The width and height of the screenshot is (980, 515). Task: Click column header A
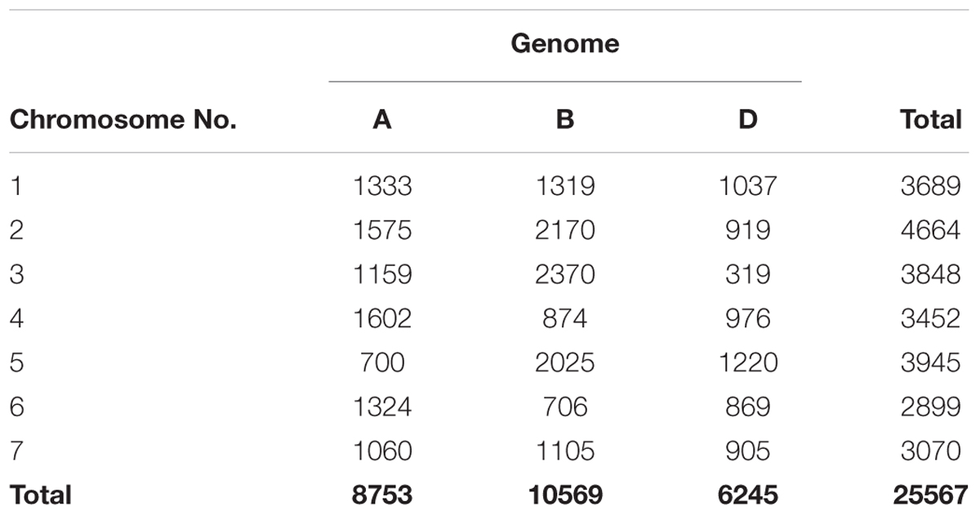(381, 120)
